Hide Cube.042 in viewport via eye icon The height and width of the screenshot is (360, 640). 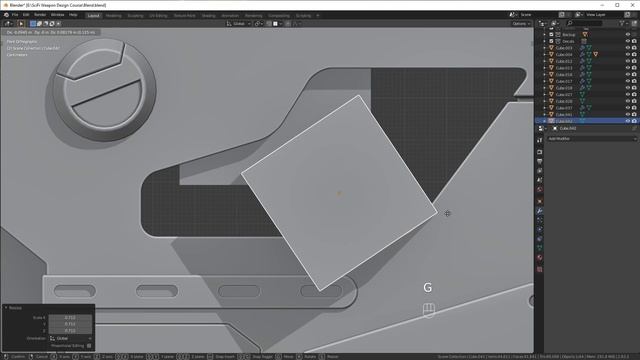(628, 121)
